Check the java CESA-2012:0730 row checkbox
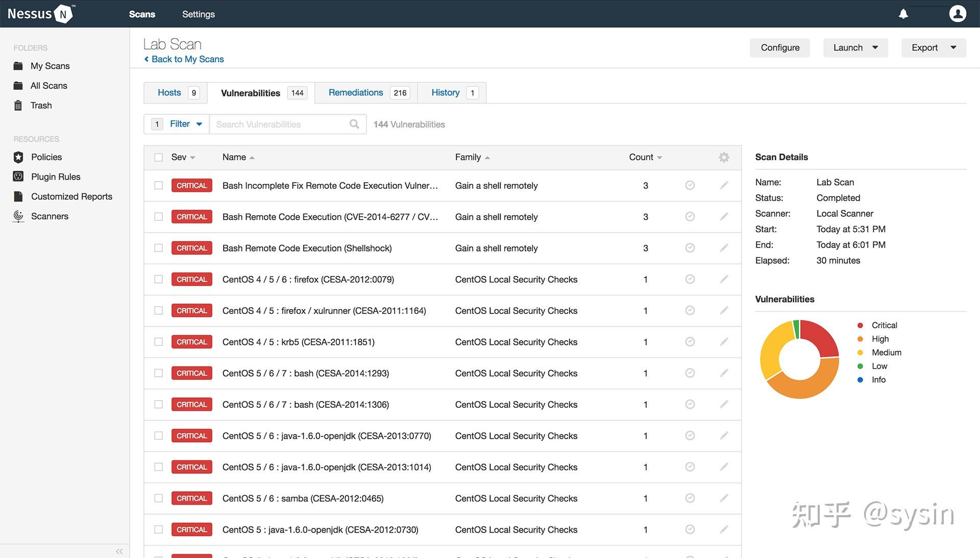The width and height of the screenshot is (980, 558). 159,529
